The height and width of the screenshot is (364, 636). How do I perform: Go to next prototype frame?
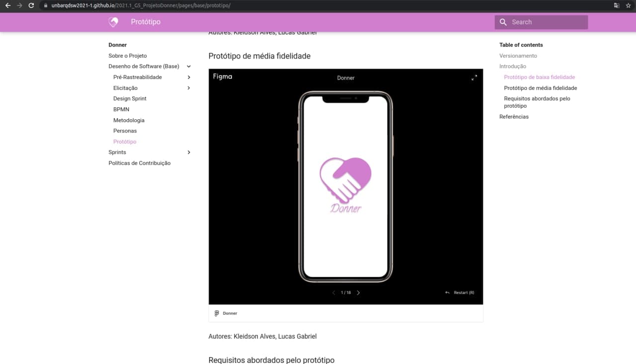tap(358, 292)
